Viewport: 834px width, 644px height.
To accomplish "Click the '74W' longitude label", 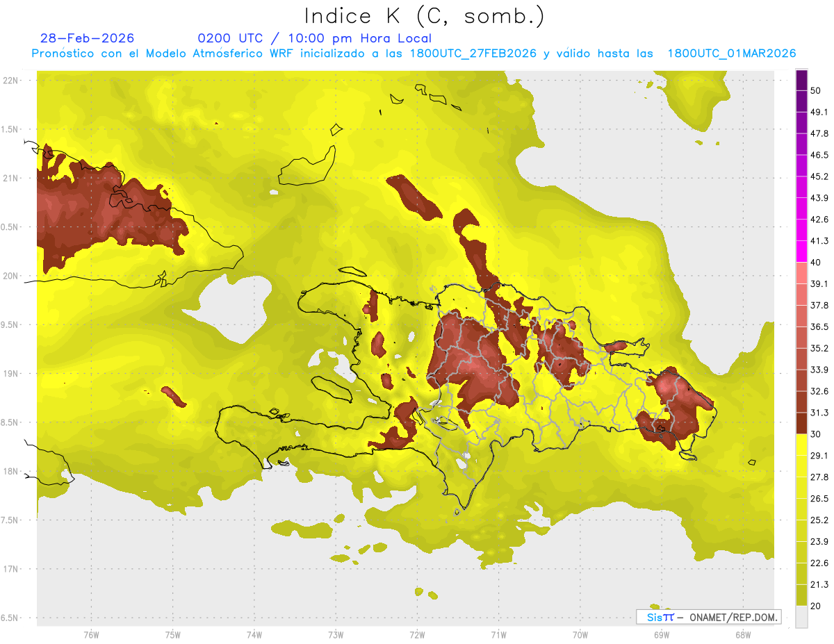I will point(254,636).
